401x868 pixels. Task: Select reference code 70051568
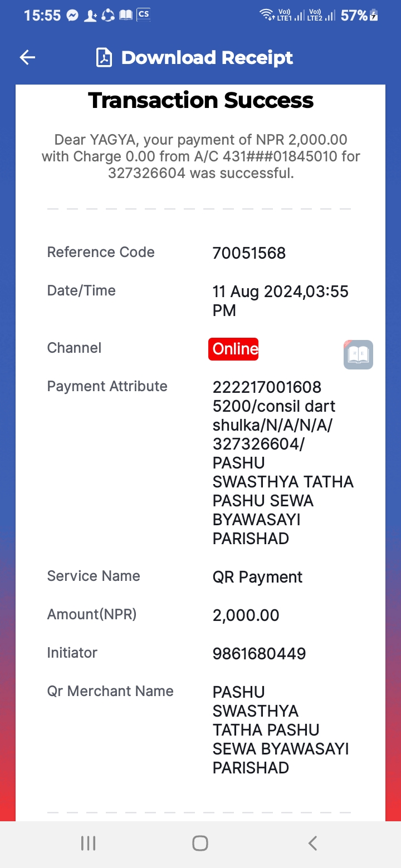(249, 253)
